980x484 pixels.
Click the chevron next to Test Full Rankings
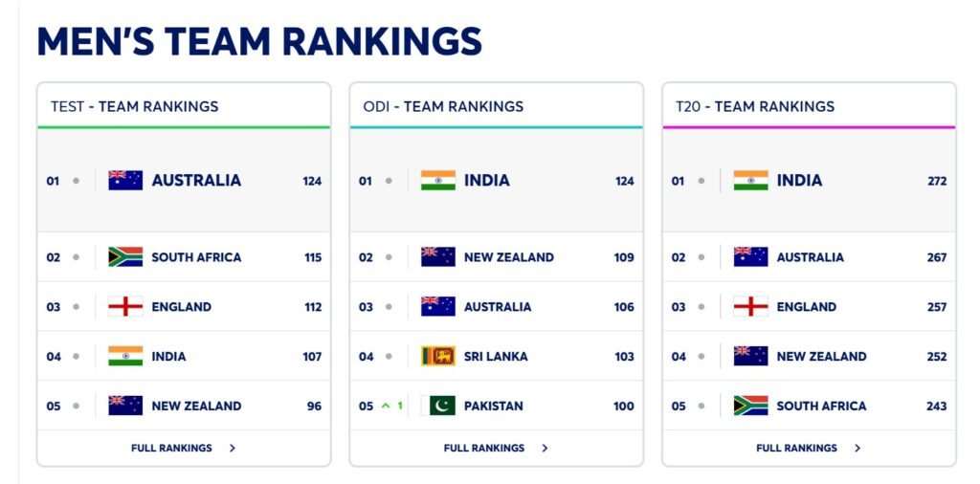pos(233,448)
